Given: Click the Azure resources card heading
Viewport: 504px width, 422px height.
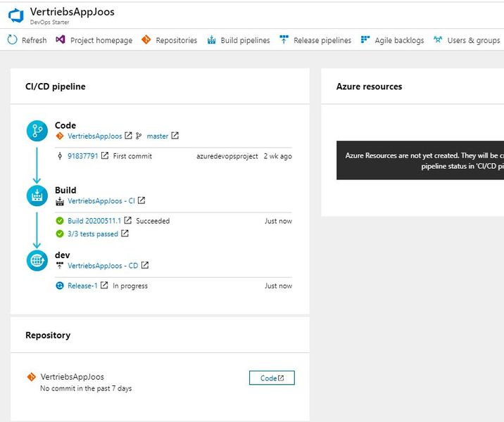Looking at the screenshot, I should tap(369, 87).
